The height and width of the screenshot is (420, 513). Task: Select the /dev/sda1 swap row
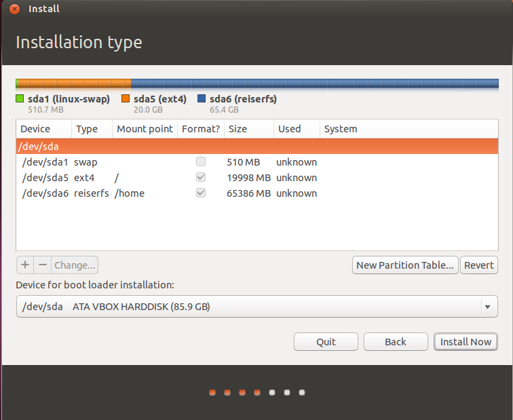coord(257,162)
